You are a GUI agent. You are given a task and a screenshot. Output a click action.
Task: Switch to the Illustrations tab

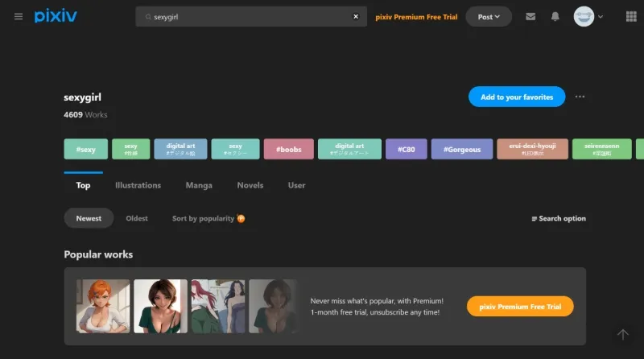tap(138, 185)
